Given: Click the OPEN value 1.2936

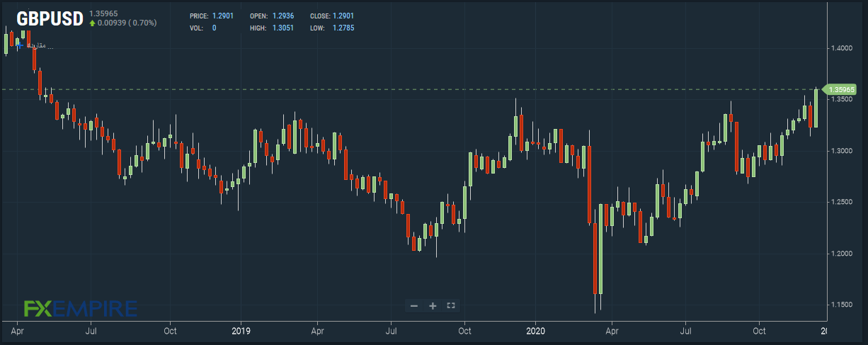Looking at the screenshot, I should pyautogui.click(x=283, y=16).
